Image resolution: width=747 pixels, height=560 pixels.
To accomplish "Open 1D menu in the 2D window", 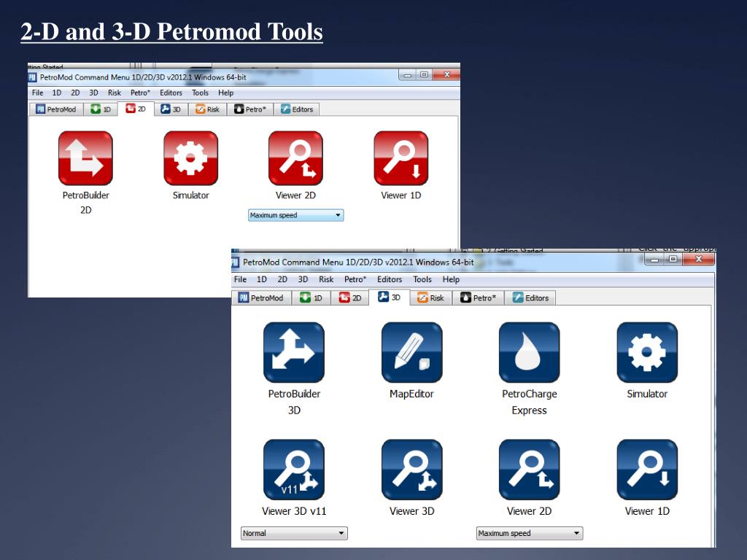I will [x=57, y=93].
